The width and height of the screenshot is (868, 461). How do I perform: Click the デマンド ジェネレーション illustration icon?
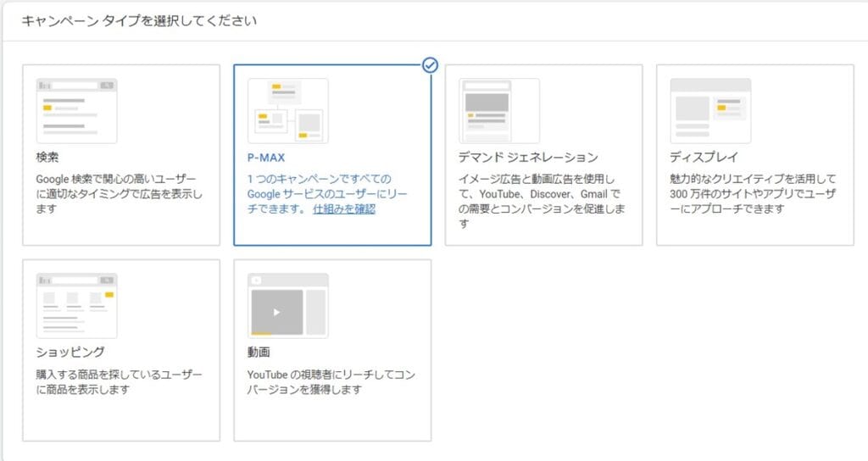click(499, 111)
